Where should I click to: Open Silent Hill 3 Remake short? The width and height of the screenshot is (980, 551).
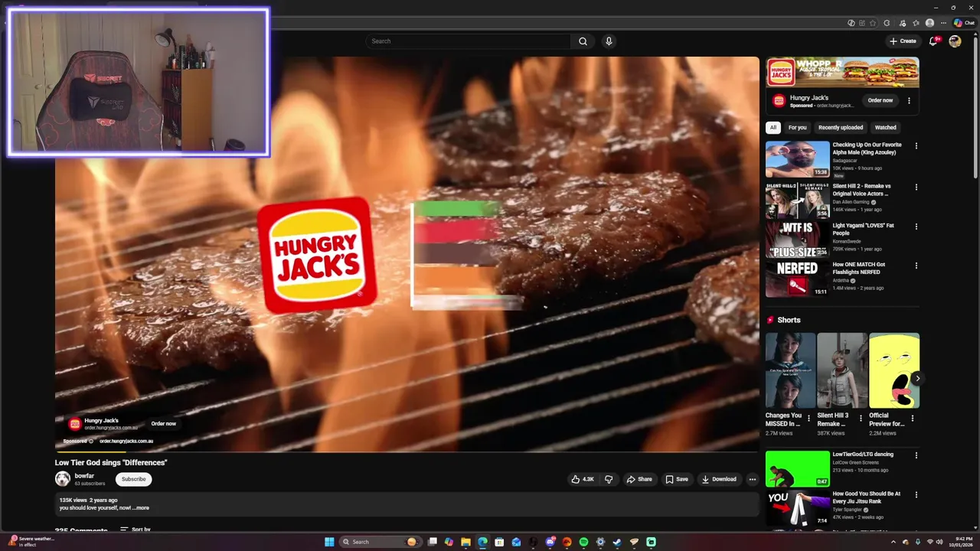click(x=842, y=370)
